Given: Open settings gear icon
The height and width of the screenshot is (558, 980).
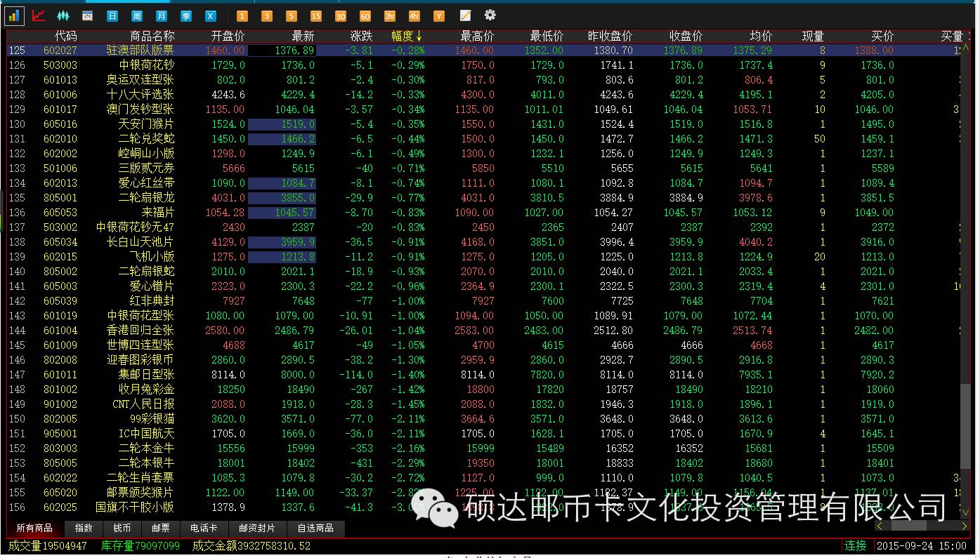Looking at the screenshot, I should [x=490, y=15].
